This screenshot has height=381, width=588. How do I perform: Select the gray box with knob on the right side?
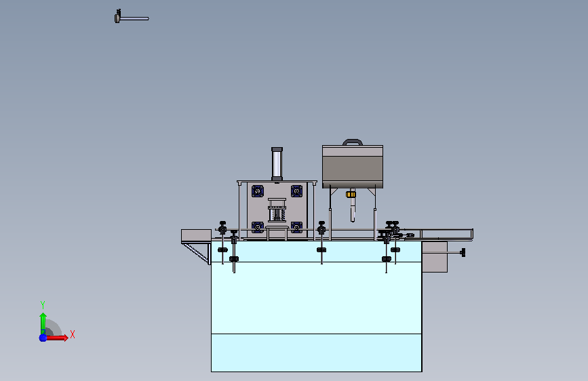pyautogui.click(x=435, y=257)
